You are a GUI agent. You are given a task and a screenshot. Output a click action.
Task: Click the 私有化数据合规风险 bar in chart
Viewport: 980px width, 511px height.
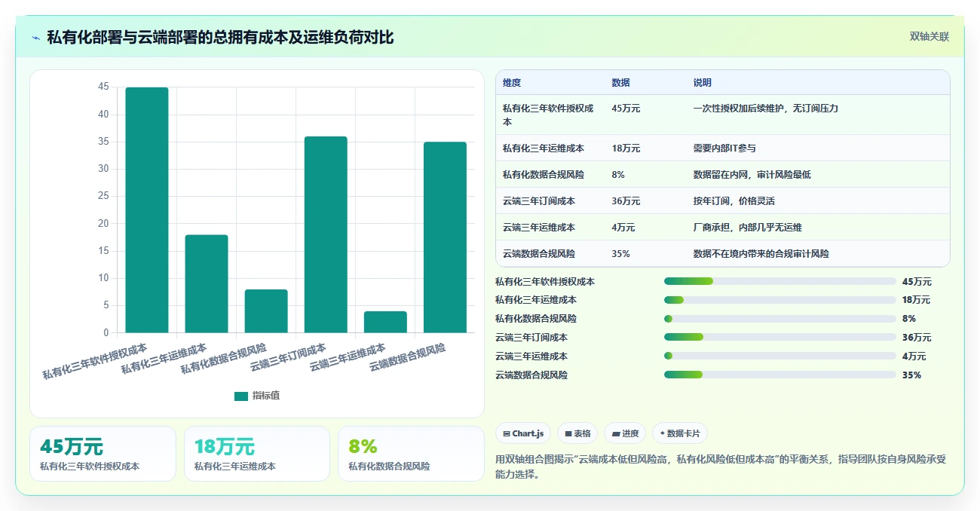[x=266, y=311]
